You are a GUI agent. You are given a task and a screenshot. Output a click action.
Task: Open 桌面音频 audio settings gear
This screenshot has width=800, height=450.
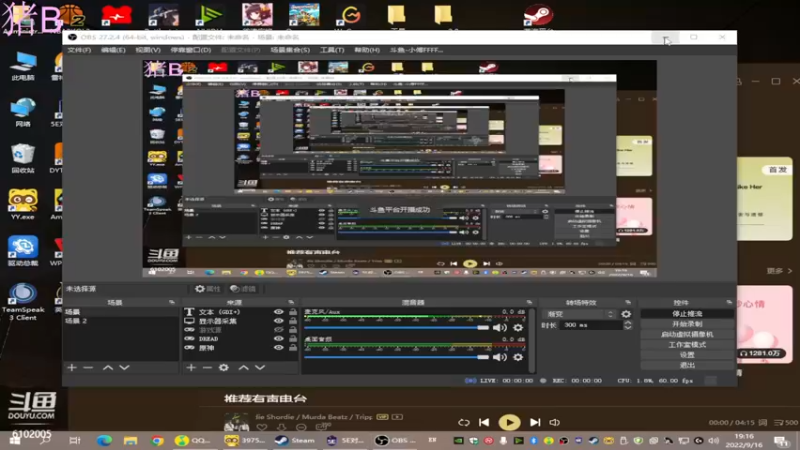coord(518,357)
